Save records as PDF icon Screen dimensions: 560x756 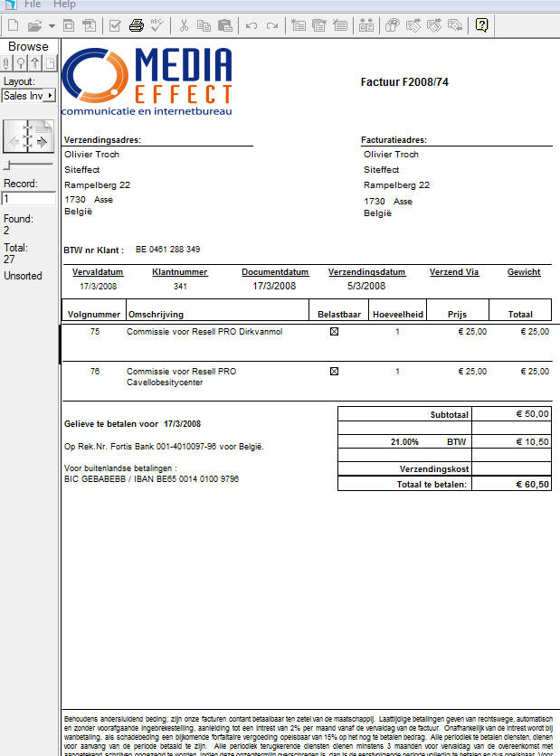(x=90, y=25)
